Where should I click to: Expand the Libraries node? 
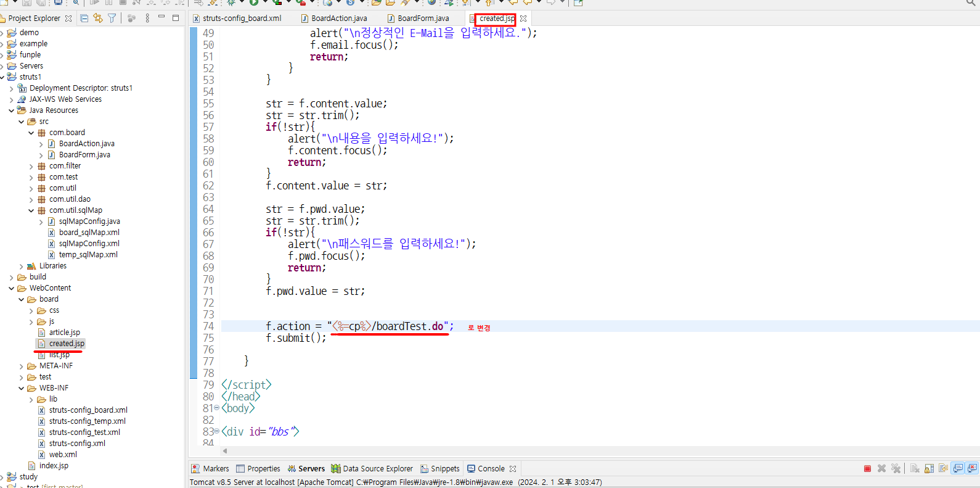point(22,266)
